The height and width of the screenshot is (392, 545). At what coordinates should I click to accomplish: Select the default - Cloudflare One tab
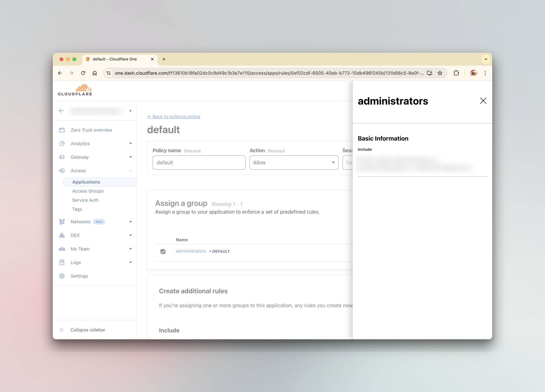point(120,59)
